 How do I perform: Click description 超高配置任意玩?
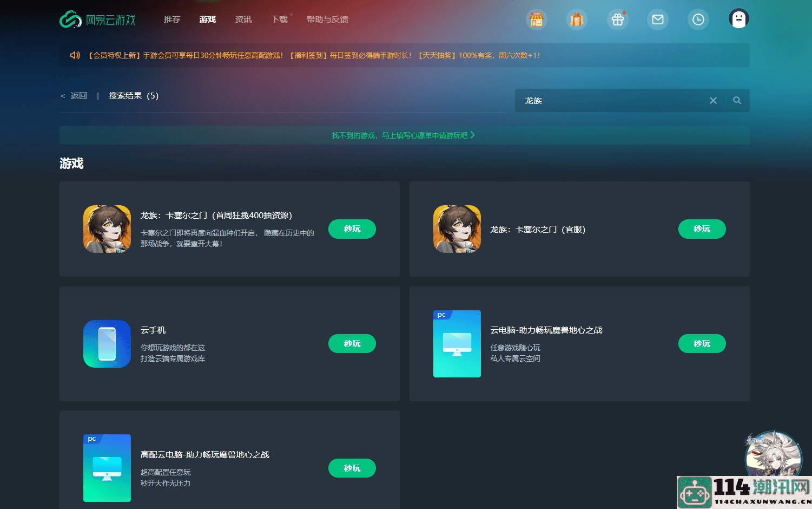click(166, 472)
